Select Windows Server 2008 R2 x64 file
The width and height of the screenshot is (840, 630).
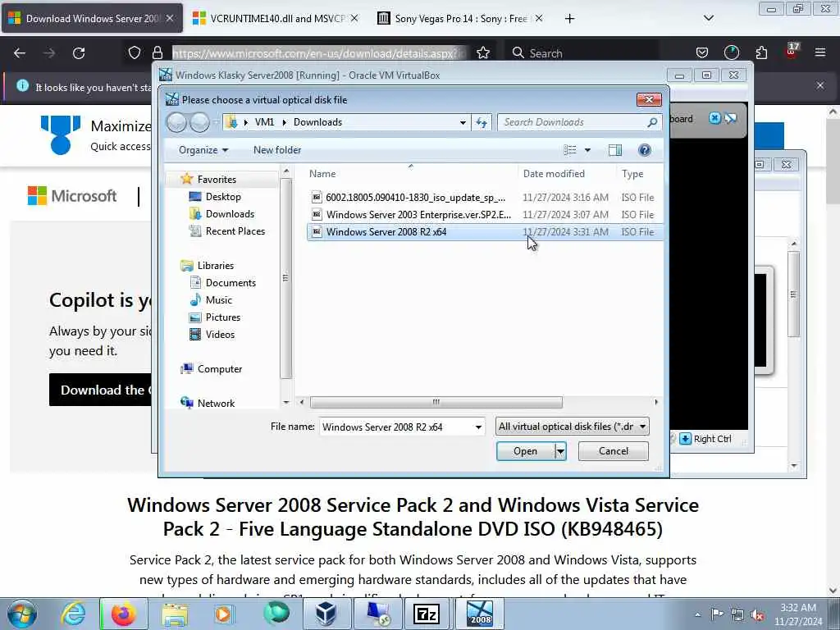pos(485,231)
